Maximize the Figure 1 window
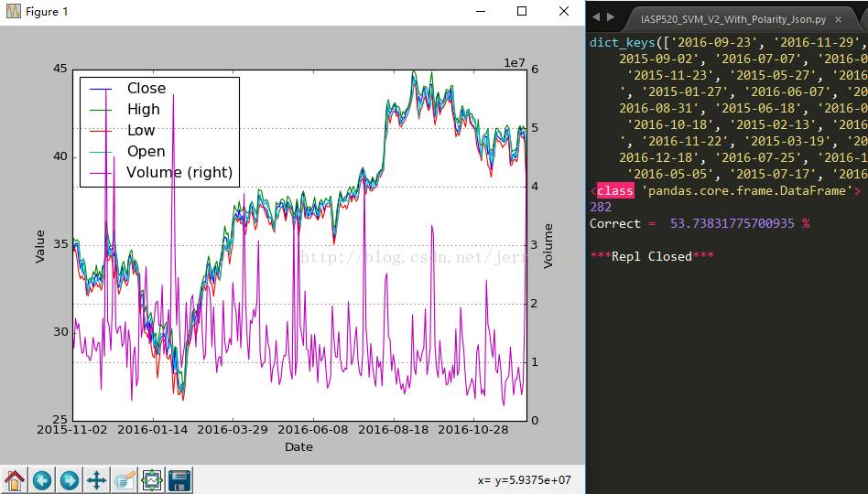Image resolution: width=868 pixels, height=494 pixels. (522, 11)
